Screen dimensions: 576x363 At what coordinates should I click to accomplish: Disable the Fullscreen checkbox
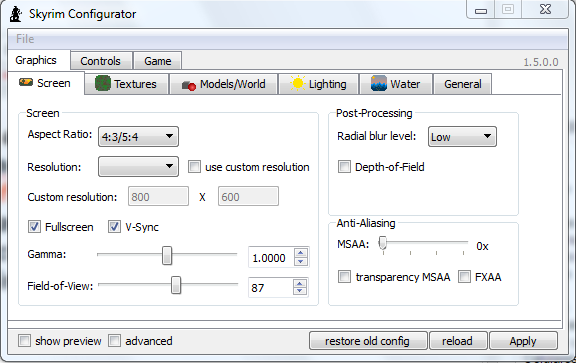click(34, 227)
